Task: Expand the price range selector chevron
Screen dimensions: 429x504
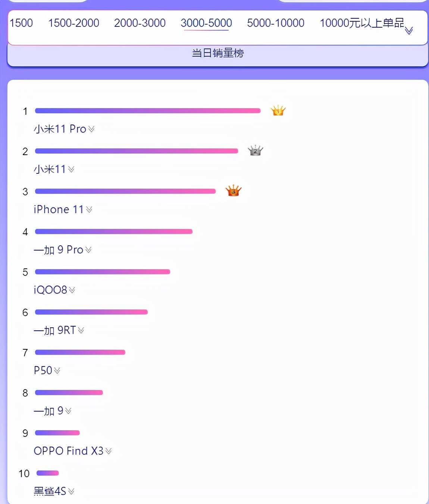Action: pos(409,31)
